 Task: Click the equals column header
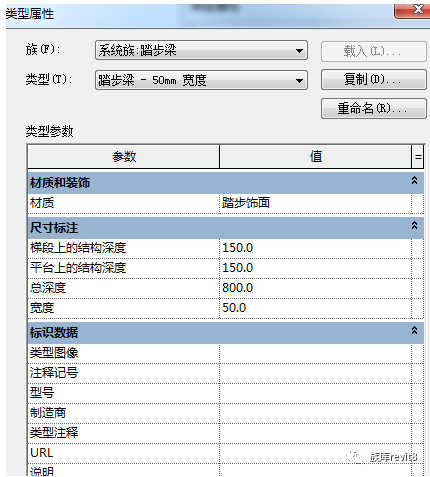pyautogui.click(x=418, y=156)
